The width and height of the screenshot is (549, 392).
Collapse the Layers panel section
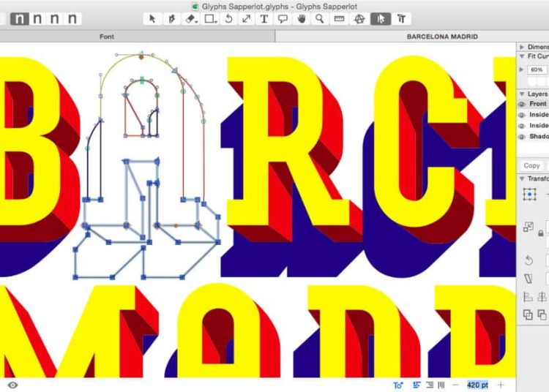click(x=521, y=94)
